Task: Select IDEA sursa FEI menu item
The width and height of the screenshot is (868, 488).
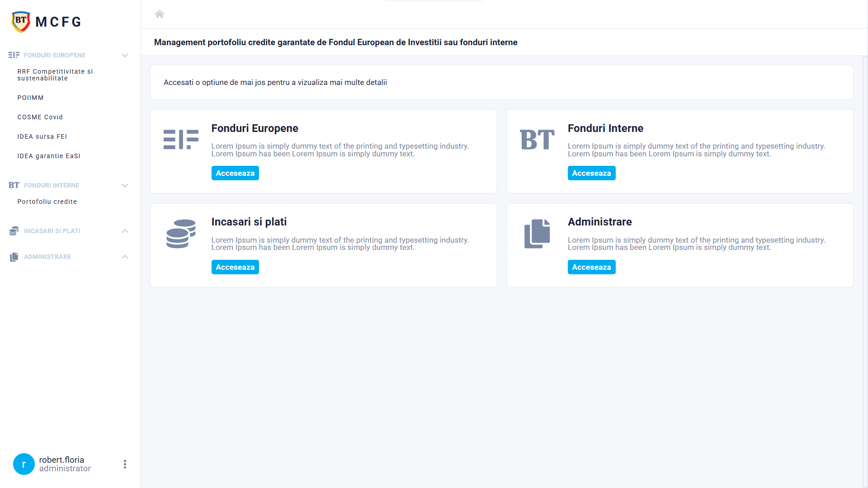Action: (x=42, y=136)
